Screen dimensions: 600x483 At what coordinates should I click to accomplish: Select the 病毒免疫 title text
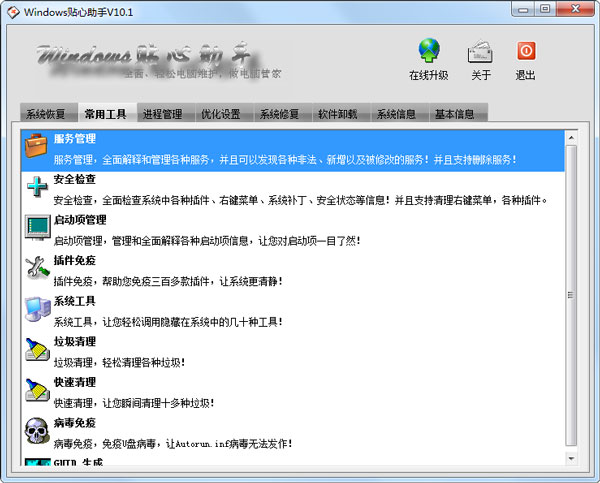click(x=75, y=423)
